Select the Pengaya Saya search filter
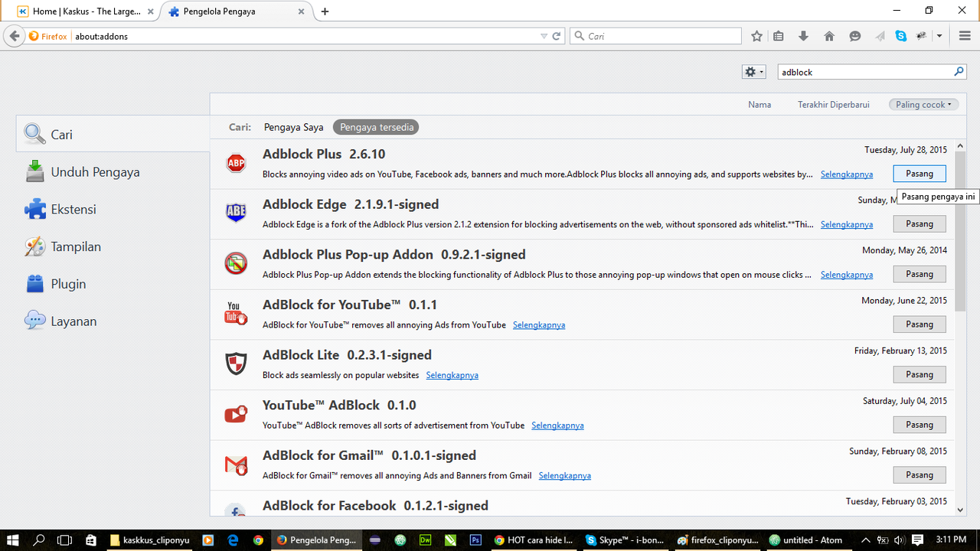 293,127
